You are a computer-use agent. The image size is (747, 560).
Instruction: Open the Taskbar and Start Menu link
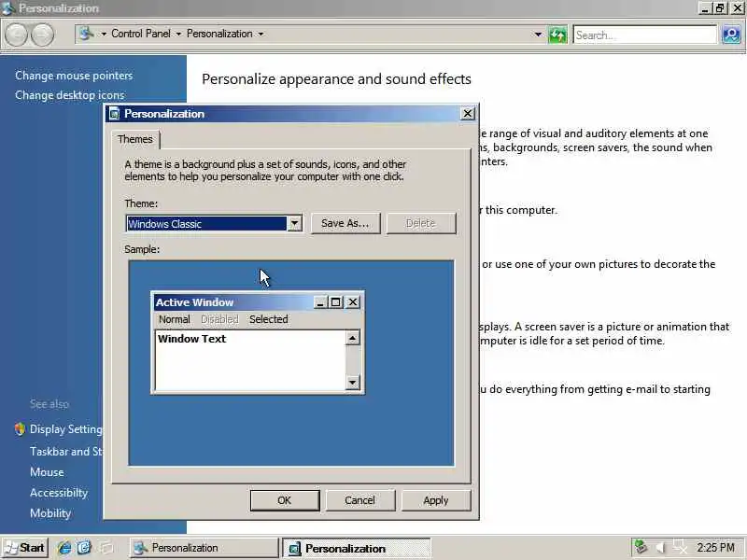click(65, 451)
